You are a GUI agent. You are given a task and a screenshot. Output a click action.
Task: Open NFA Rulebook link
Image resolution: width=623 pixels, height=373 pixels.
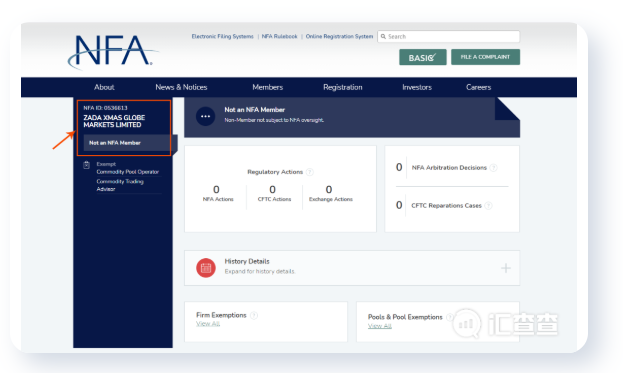pyautogui.click(x=279, y=37)
